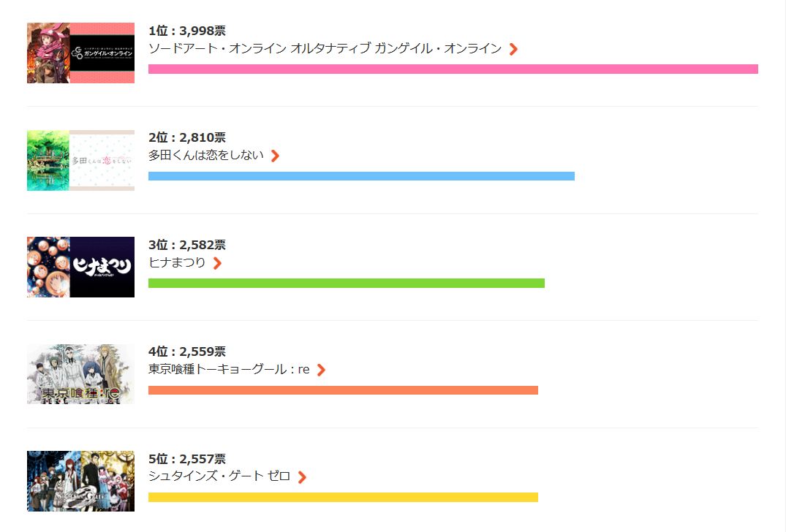
Task: Open the シュタインズ・ゲート ゼロ title link
Action: [x=219, y=476]
